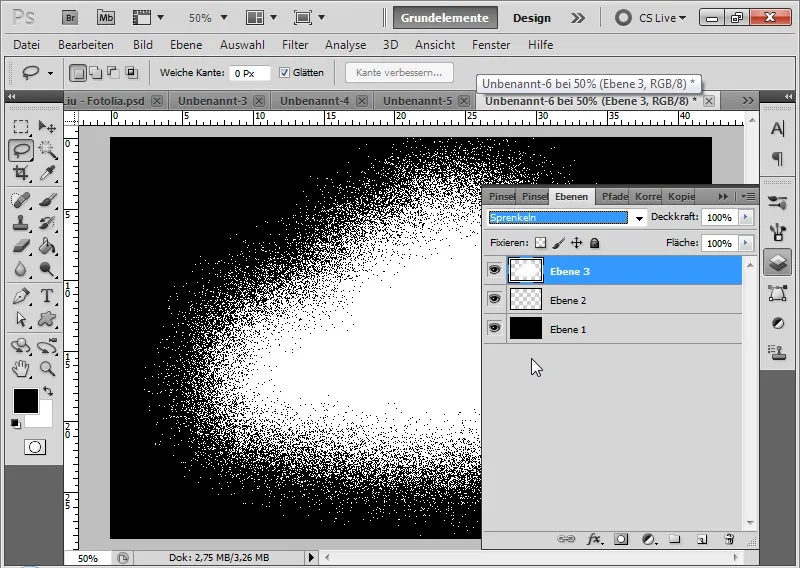Select the Zoom tool
The image size is (800, 568).
point(47,368)
